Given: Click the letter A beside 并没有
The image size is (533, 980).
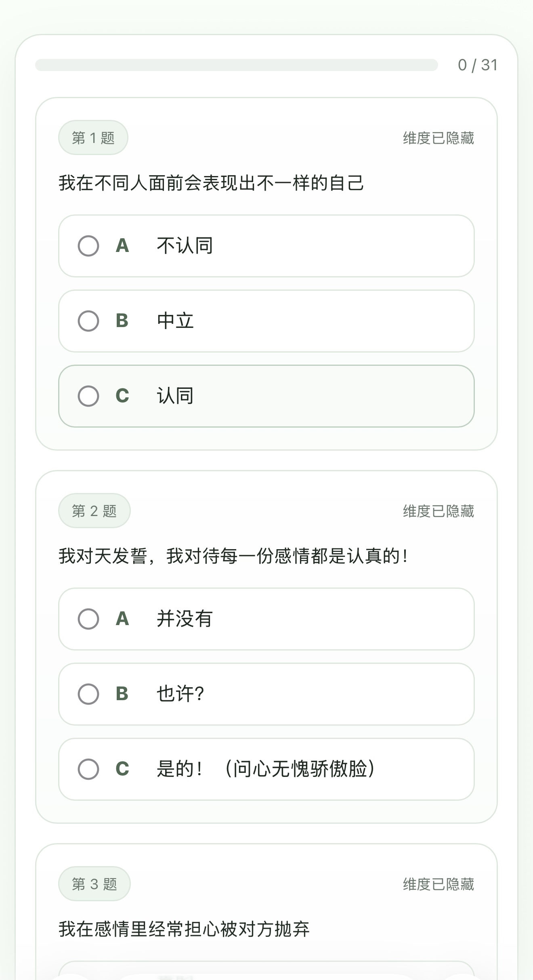Looking at the screenshot, I should click(x=122, y=619).
